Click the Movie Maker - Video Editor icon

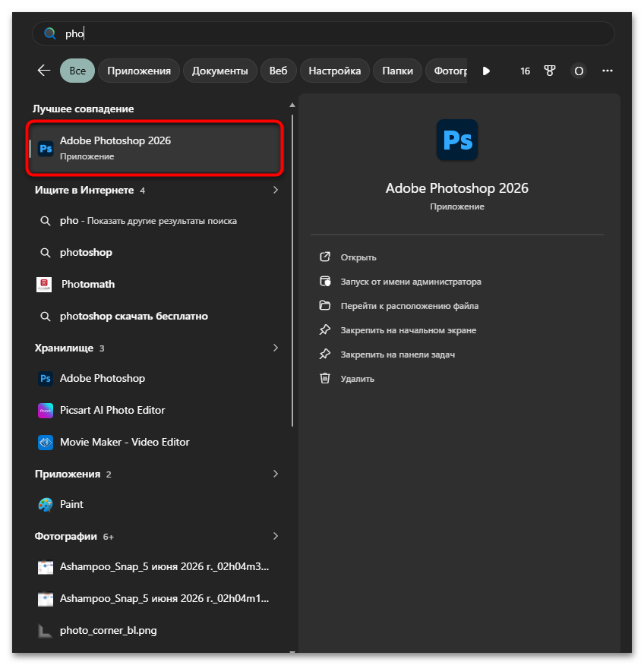(46, 443)
